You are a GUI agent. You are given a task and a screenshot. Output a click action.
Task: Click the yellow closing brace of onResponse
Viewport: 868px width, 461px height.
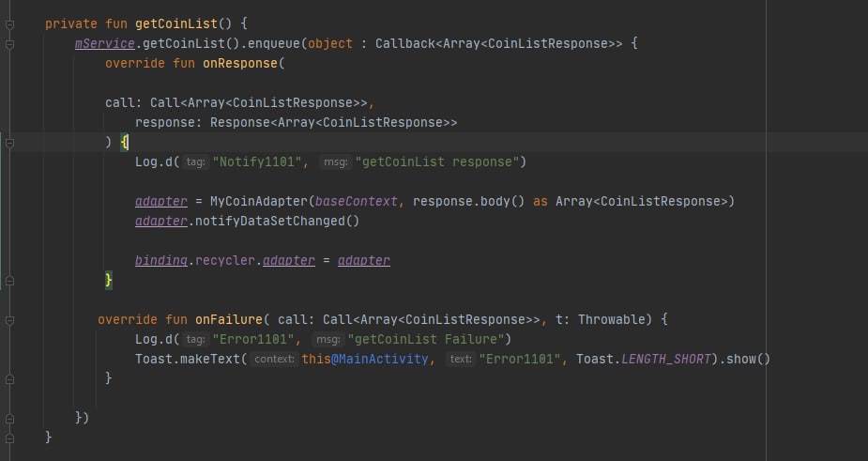click(x=109, y=281)
